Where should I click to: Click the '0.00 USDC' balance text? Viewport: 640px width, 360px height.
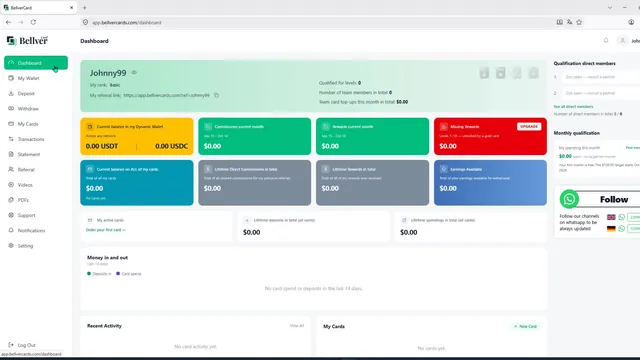coord(171,146)
